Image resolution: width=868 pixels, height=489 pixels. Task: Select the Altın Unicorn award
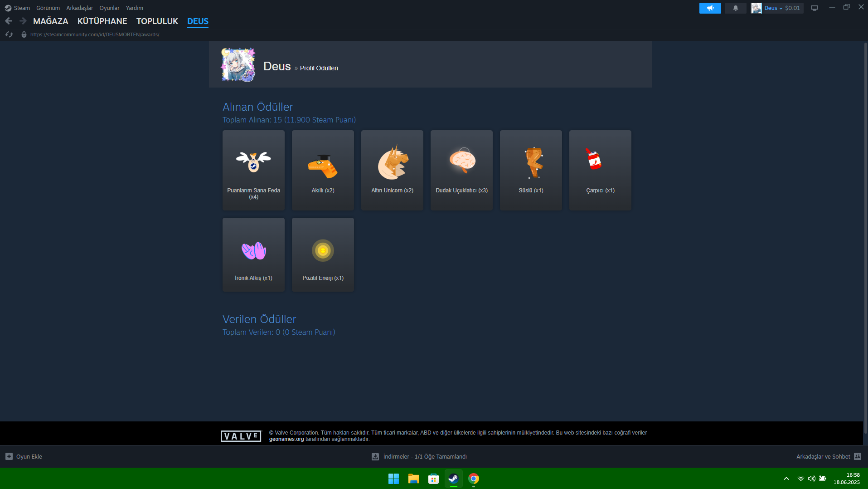coord(392,170)
